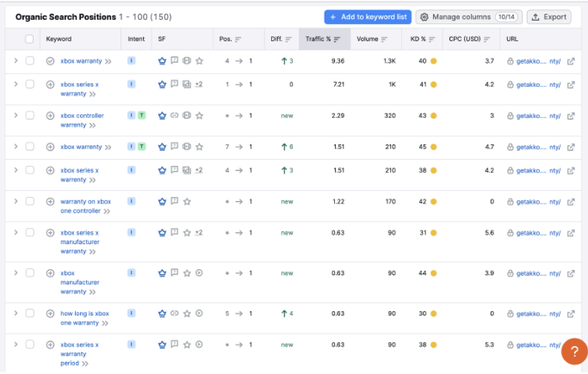Click the star reviews icon in xbox warranty row

click(x=200, y=61)
